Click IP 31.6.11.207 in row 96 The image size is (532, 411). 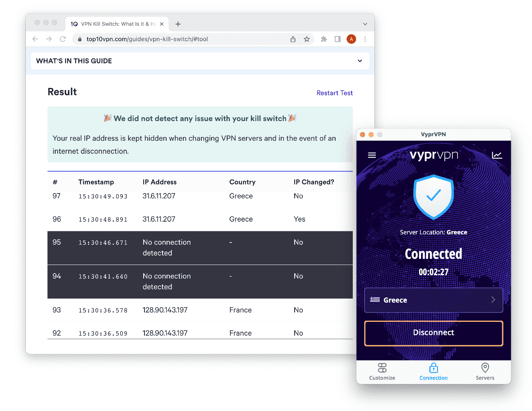point(159,219)
